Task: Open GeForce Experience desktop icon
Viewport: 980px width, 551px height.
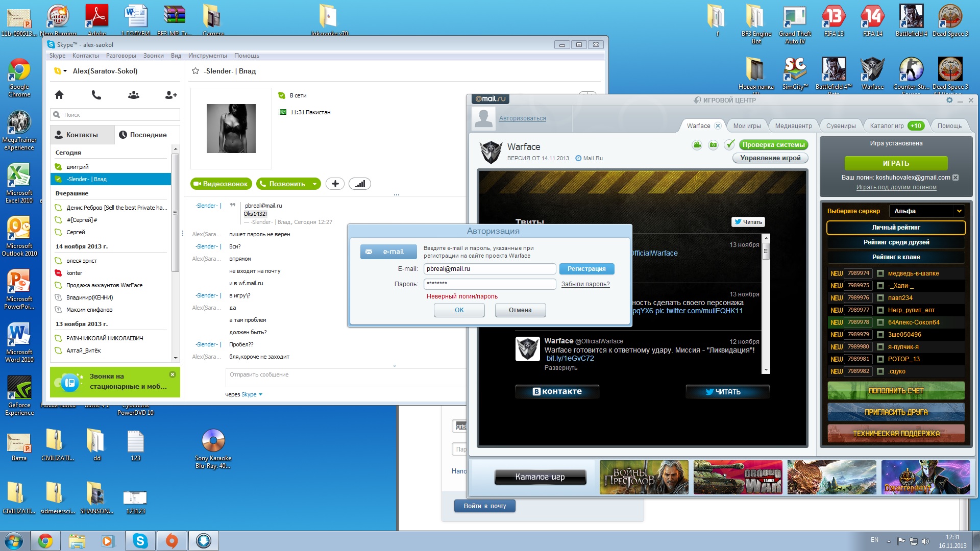Action: point(19,396)
